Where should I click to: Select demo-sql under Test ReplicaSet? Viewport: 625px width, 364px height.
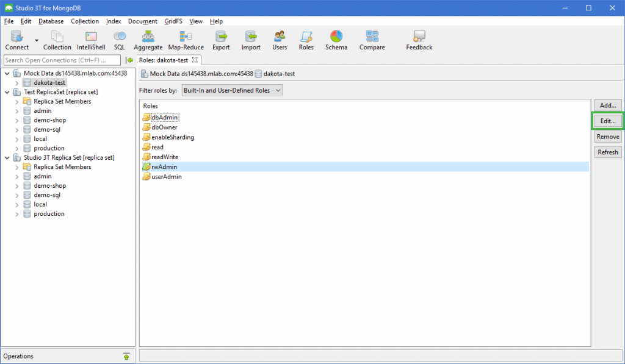[47, 129]
